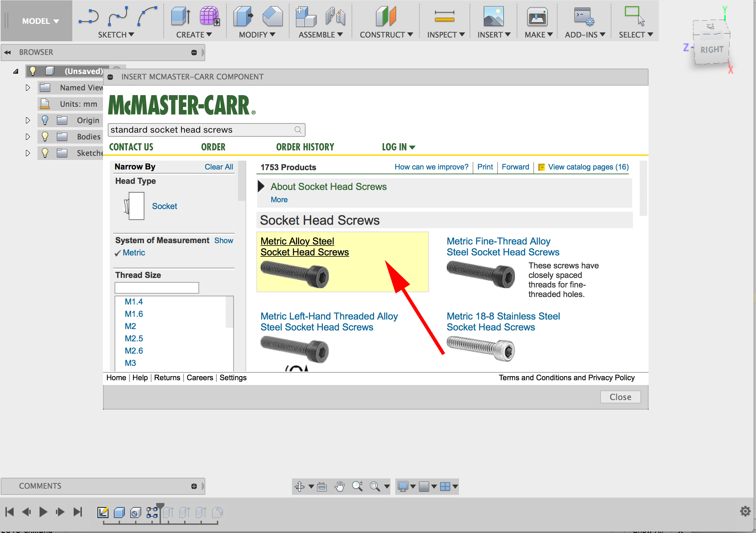The height and width of the screenshot is (533, 756).
Task: Click the Look At navigation icon
Action: [322, 487]
